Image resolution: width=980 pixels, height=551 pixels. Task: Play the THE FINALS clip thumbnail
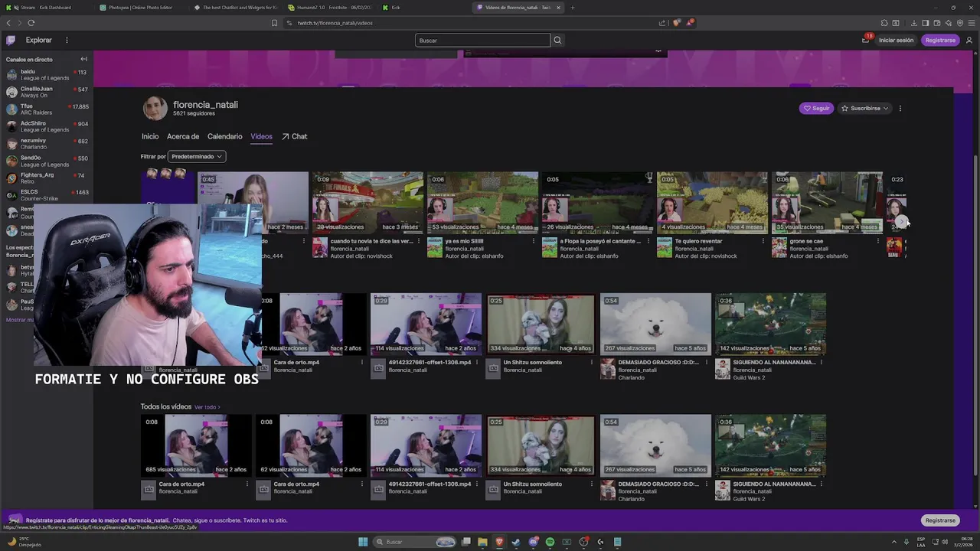[x=367, y=202]
